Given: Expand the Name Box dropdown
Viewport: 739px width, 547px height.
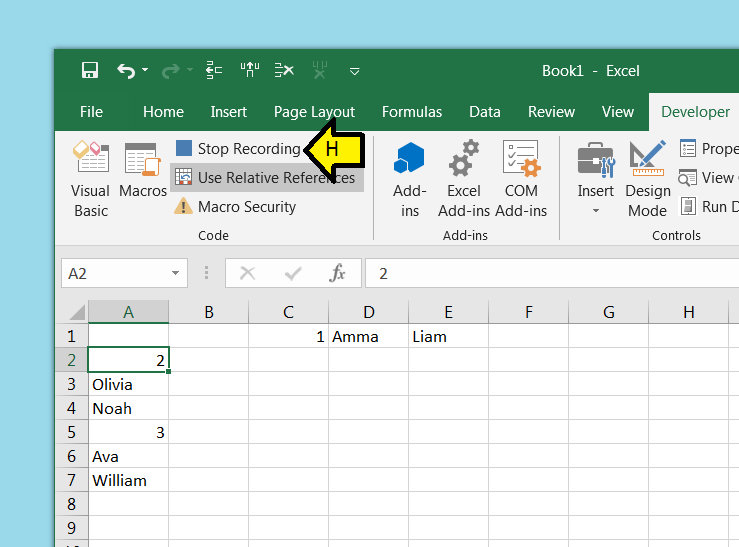Looking at the screenshot, I should [176, 273].
